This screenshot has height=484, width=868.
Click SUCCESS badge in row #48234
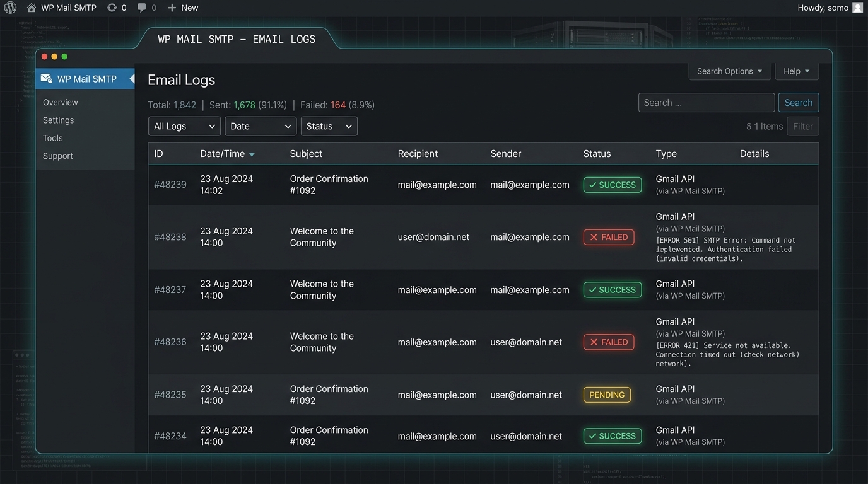pyautogui.click(x=613, y=436)
